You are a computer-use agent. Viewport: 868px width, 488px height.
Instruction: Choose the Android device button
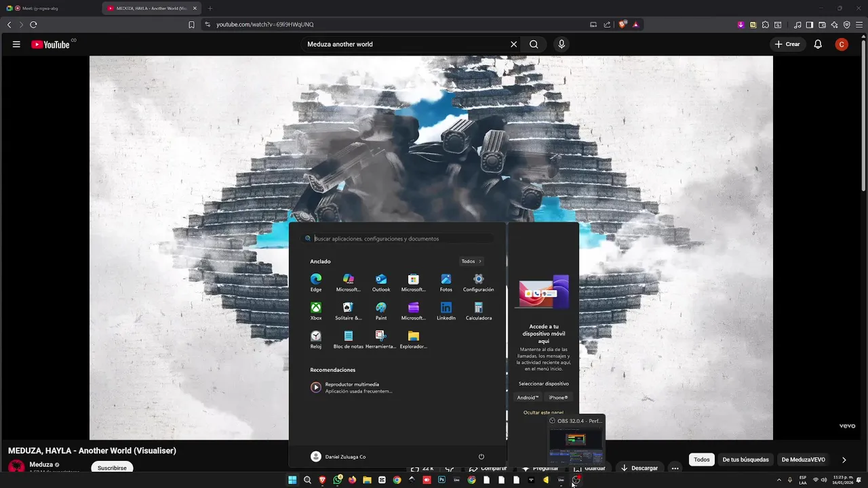528,397
